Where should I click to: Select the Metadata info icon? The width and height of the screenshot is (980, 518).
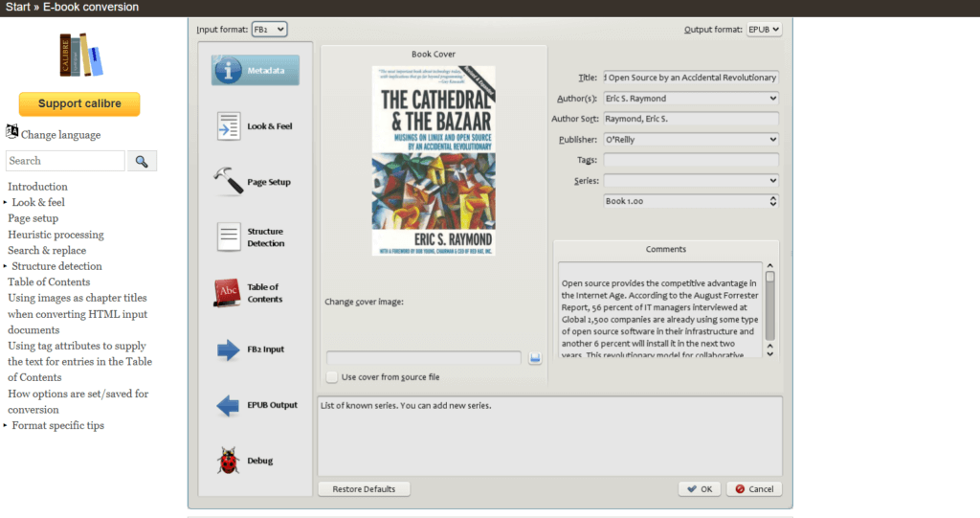[x=229, y=71]
